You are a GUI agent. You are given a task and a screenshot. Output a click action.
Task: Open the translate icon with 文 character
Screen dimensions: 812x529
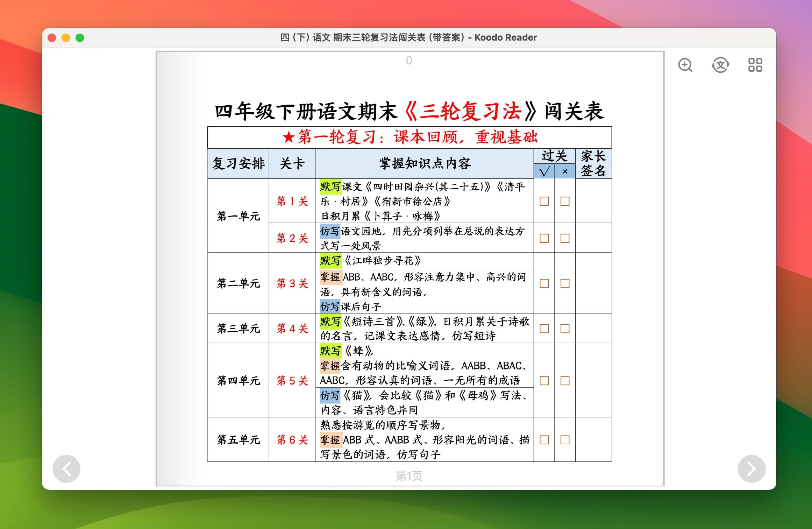[x=720, y=65]
